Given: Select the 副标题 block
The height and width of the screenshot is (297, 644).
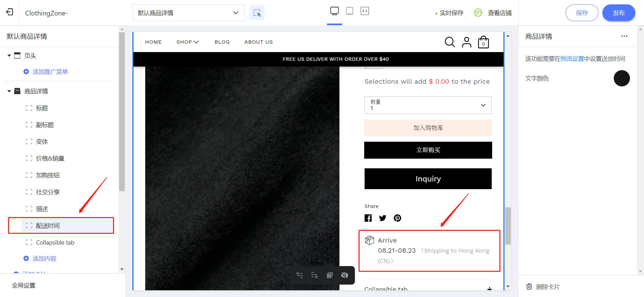Looking at the screenshot, I should (45, 125).
